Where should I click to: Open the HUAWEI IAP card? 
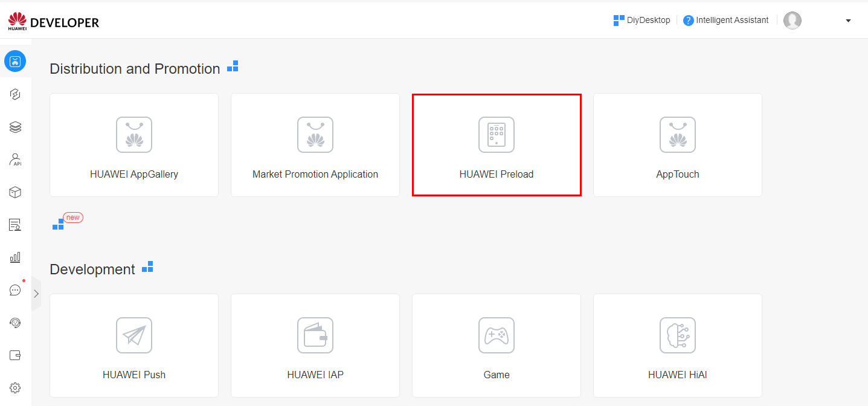coord(315,346)
